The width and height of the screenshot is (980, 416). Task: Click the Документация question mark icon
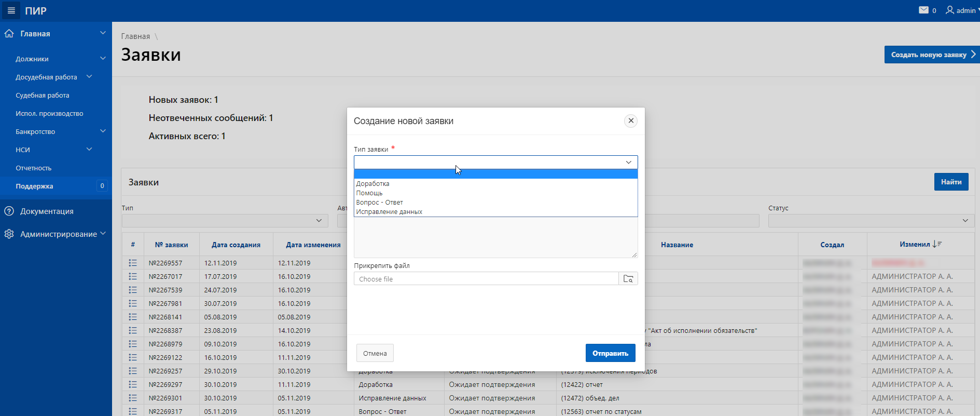click(9, 211)
